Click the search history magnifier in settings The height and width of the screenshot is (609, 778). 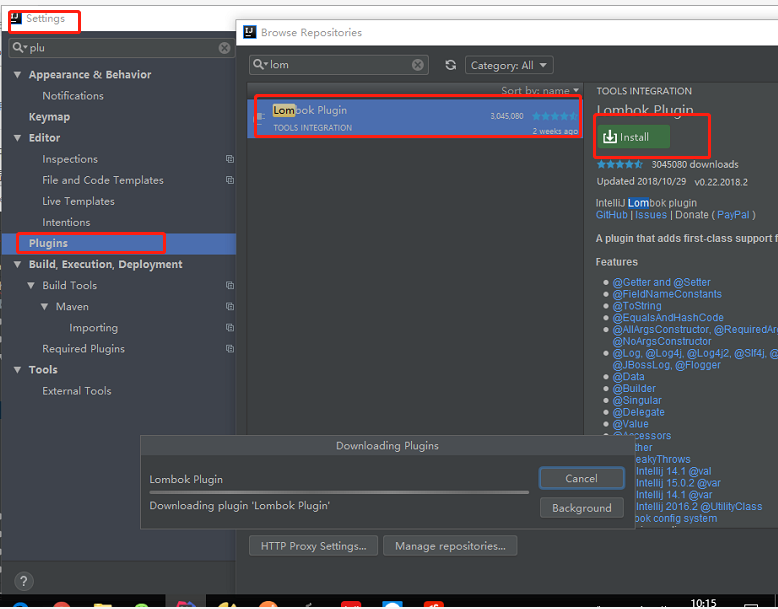[20, 48]
